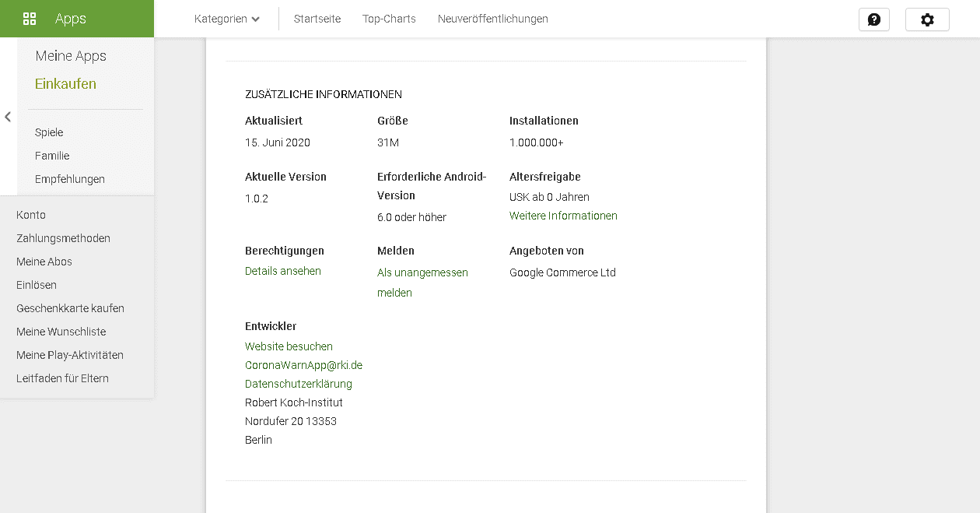Click '6.0 oder höher' text
Screen dimensions: 980x513
click(411, 217)
